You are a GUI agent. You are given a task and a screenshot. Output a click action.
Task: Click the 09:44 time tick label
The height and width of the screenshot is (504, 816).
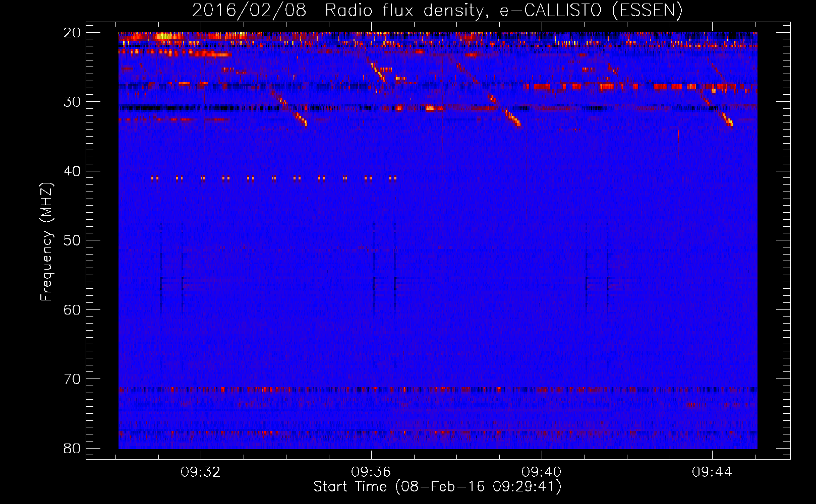point(712,472)
